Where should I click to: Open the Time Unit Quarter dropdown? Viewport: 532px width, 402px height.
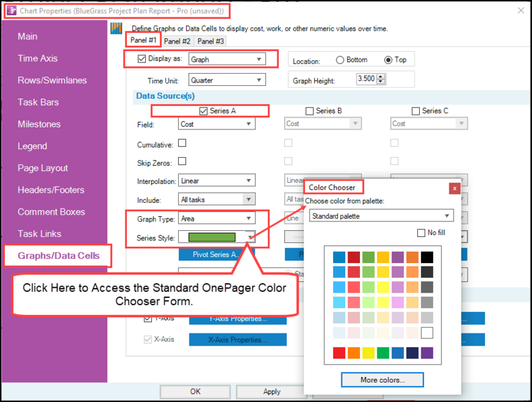point(227,81)
